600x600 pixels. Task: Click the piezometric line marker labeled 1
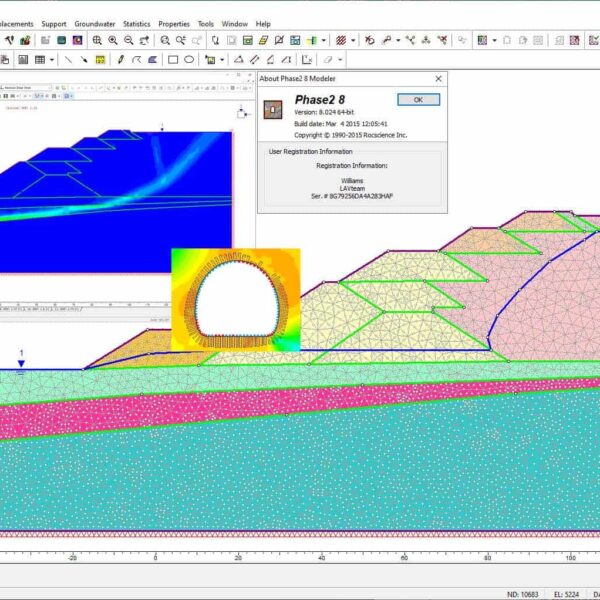pyautogui.click(x=21, y=361)
